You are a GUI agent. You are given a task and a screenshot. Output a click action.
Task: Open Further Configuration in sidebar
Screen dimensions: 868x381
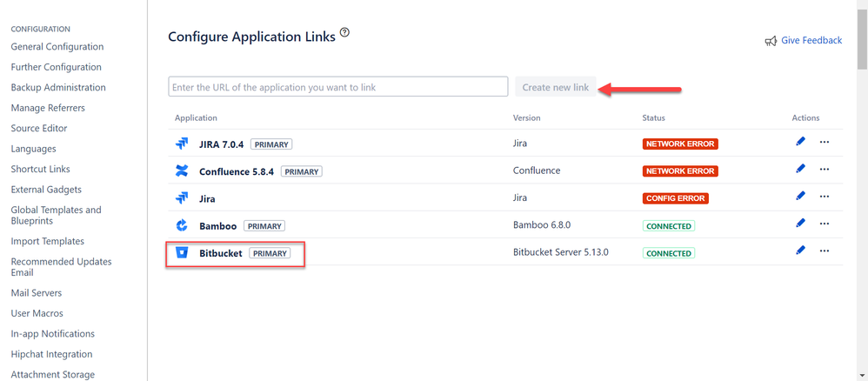pos(56,68)
